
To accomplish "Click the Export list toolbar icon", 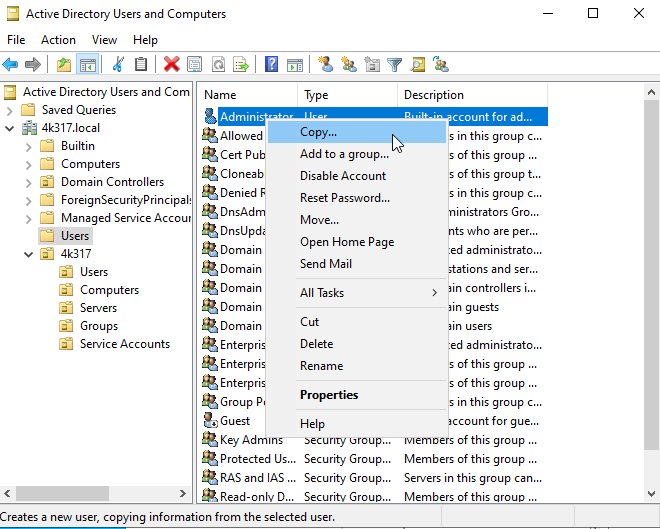I will coord(240,64).
